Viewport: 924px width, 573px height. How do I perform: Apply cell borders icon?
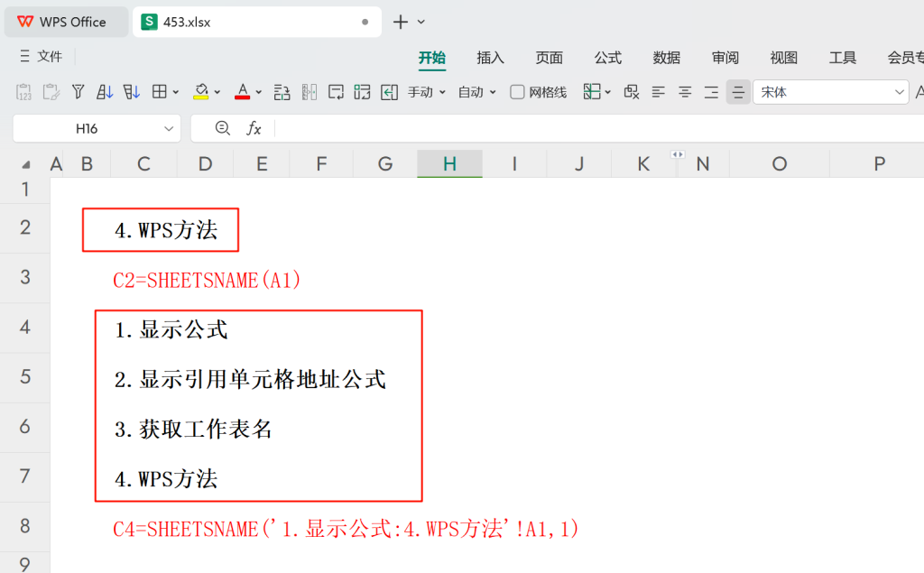(159, 92)
